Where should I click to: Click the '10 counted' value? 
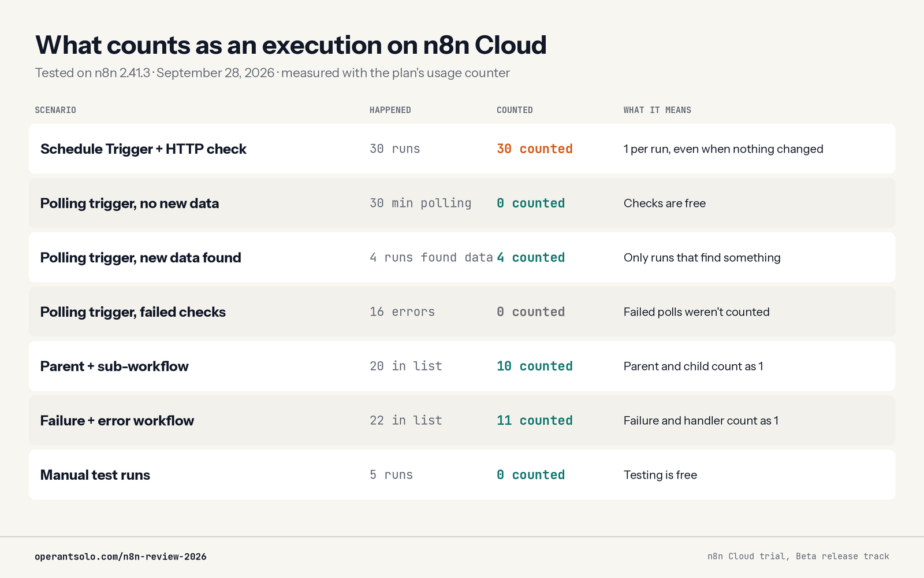pyautogui.click(x=535, y=366)
